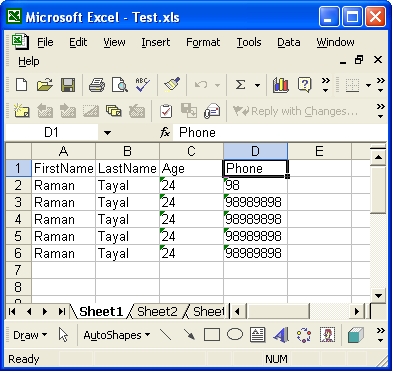Open the Help menu
The image size is (396, 375).
tap(29, 61)
